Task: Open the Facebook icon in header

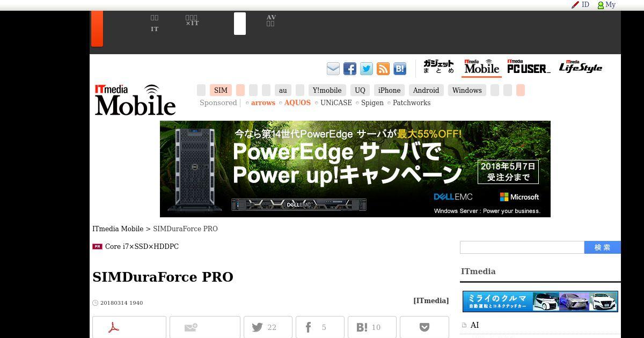Action: pyautogui.click(x=350, y=69)
